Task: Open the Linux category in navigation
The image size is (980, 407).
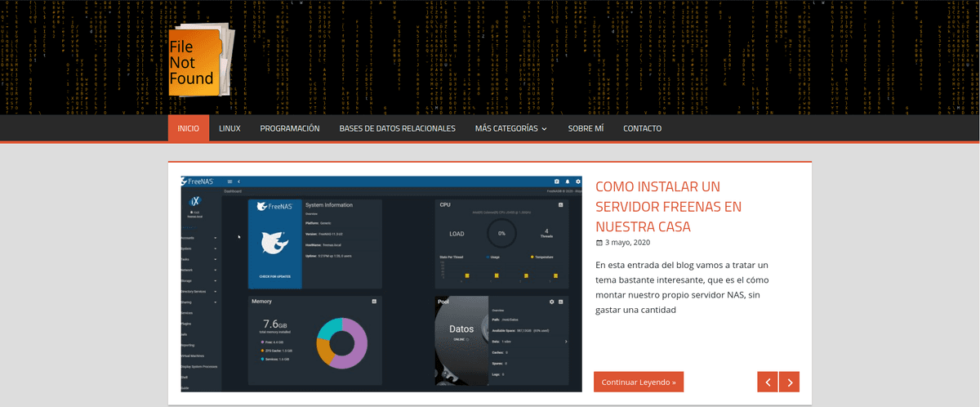Action: pyautogui.click(x=229, y=128)
